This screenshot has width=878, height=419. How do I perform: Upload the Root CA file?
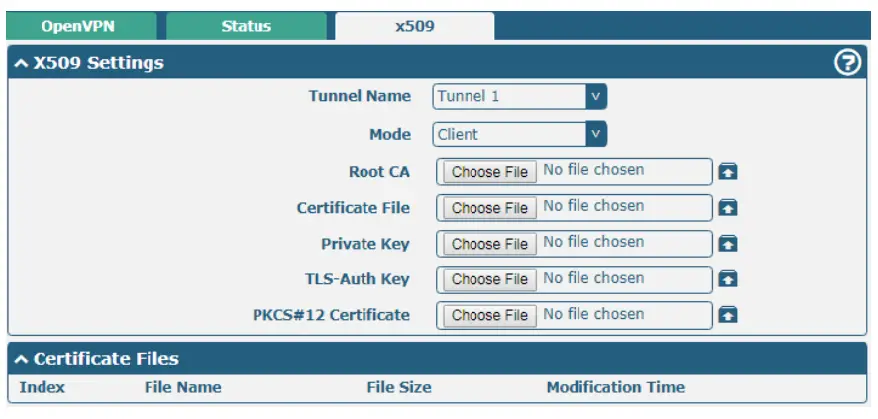tap(727, 171)
